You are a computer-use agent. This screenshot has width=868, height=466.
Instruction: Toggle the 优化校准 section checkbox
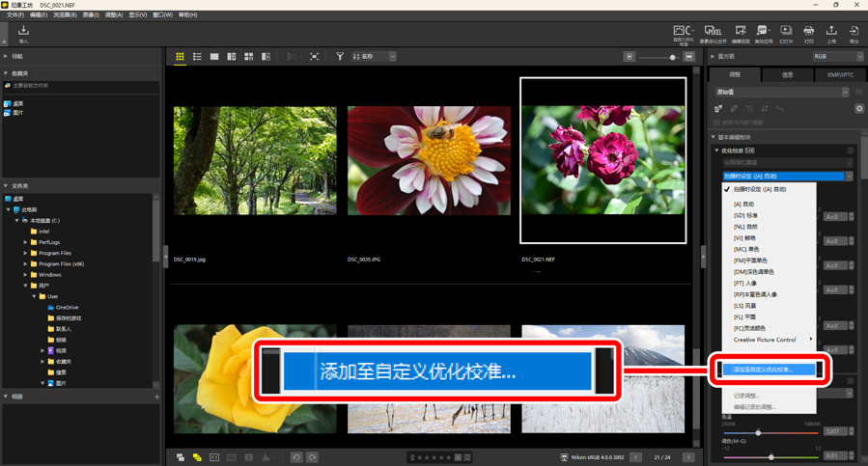(x=850, y=151)
